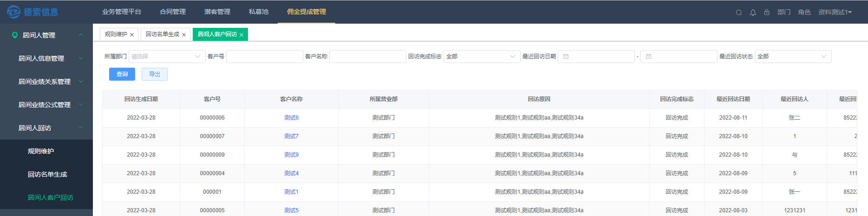This screenshot has width=868, height=216.
Task: Open customer link 测试7
Action: click(x=291, y=136)
